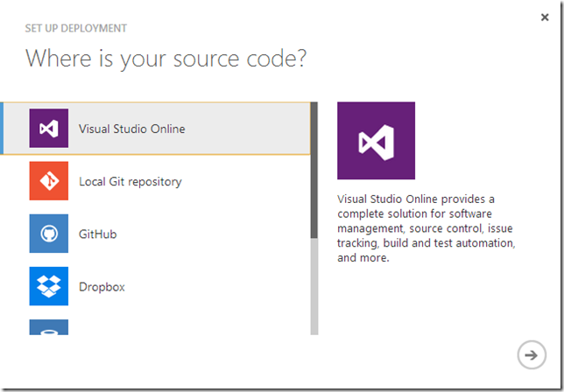Select the "Visual Studio Online" text label

pyautogui.click(x=131, y=129)
